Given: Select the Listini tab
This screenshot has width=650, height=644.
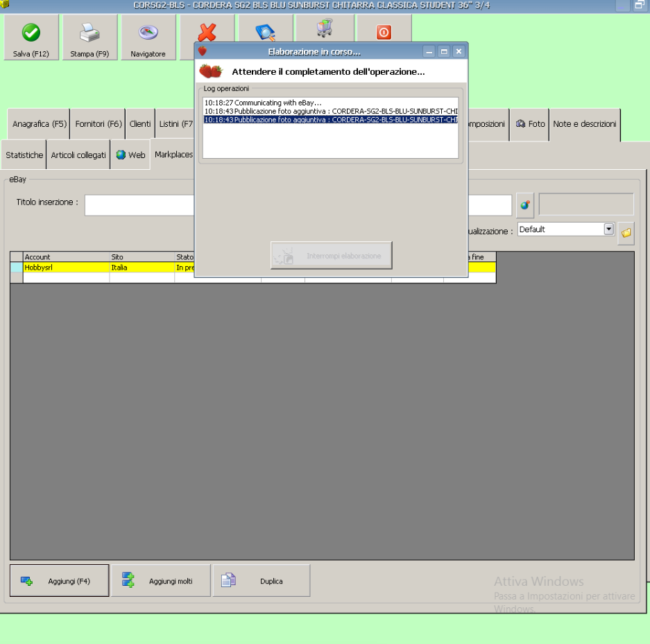Looking at the screenshot, I should point(176,124).
